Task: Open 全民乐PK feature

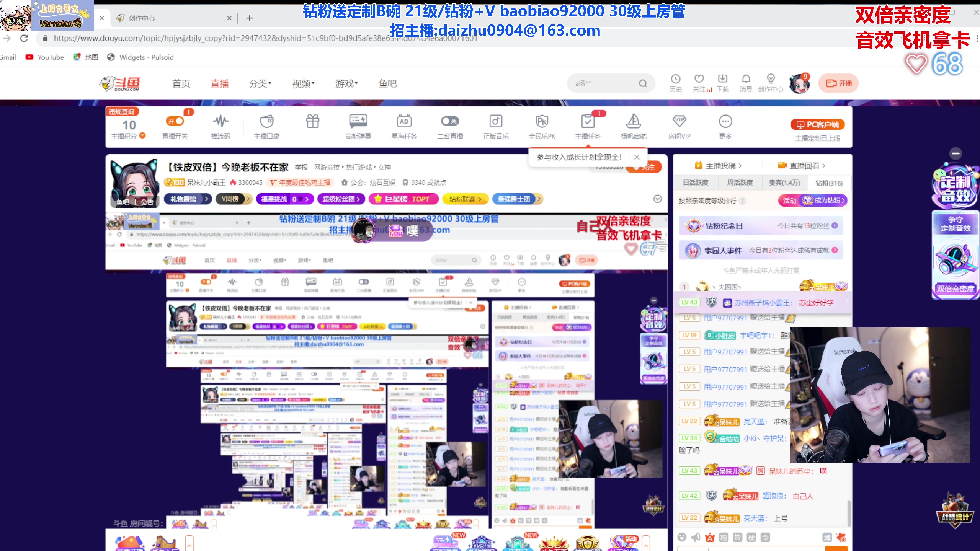Action: click(542, 127)
